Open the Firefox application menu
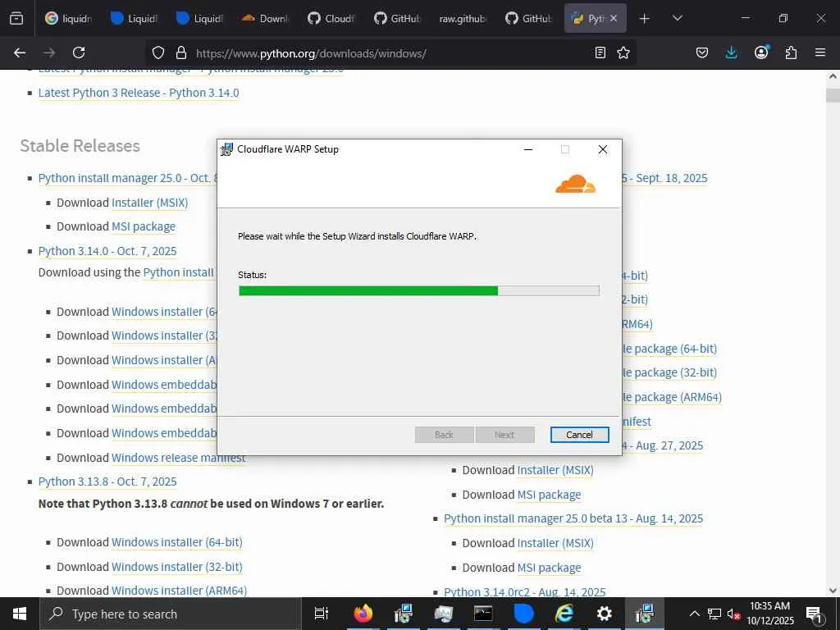840x630 pixels. coord(820,52)
